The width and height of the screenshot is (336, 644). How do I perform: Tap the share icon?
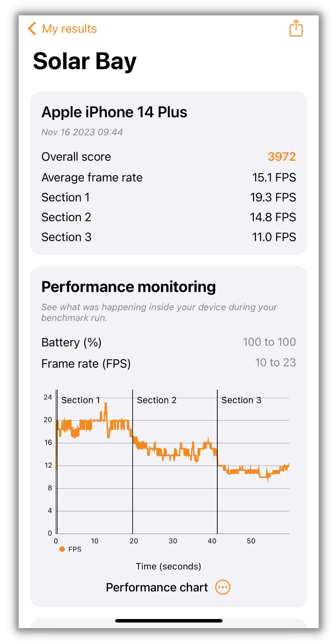click(x=296, y=28)
